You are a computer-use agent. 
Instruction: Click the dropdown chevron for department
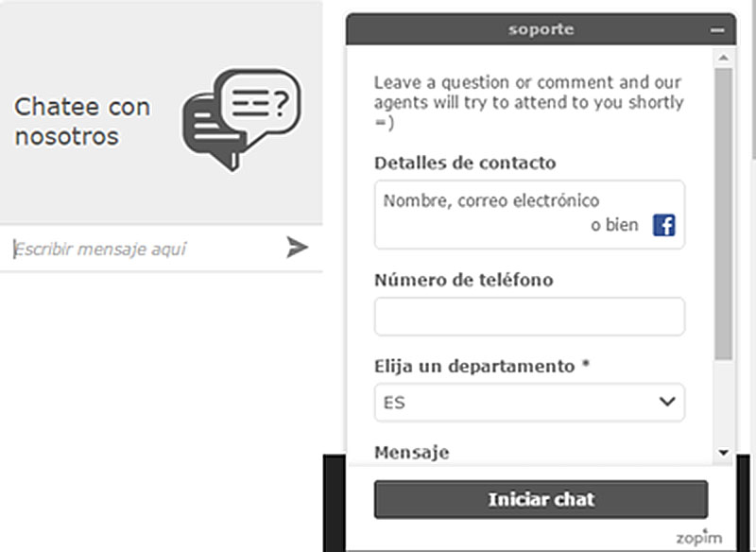click(x=667, y=402)
